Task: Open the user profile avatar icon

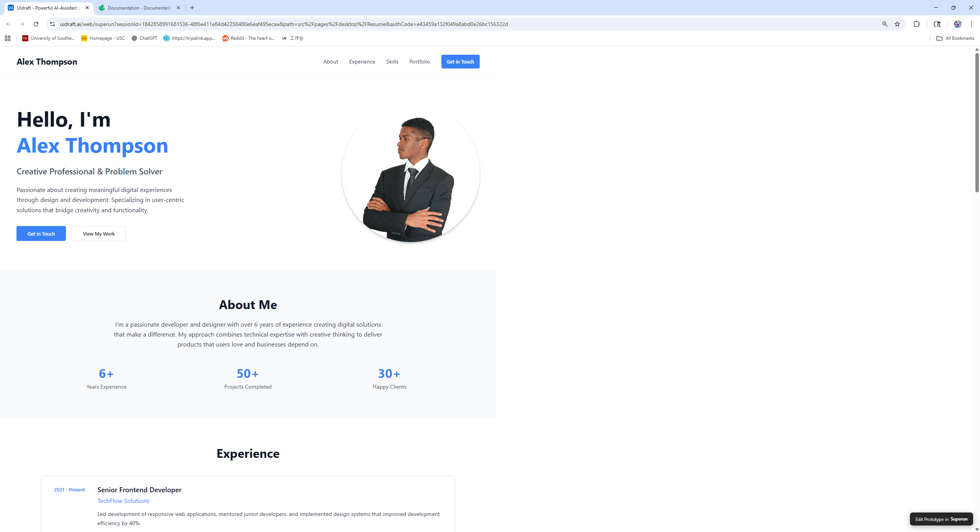Action: coord(957,24)
